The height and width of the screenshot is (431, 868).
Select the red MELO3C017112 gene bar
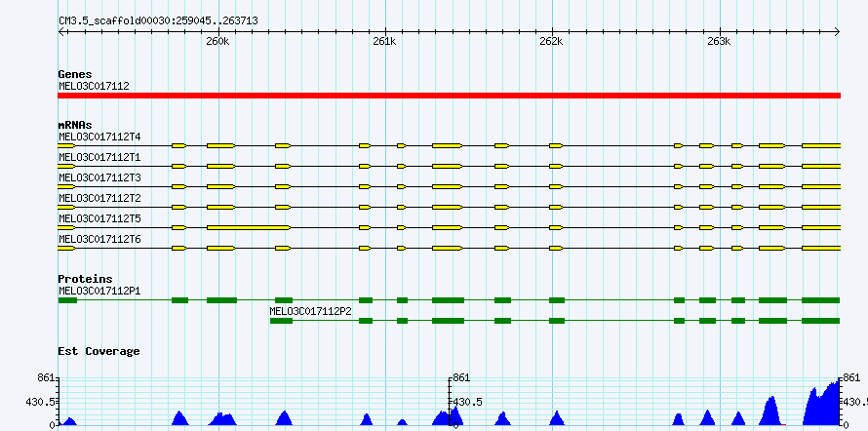point(449,96)
